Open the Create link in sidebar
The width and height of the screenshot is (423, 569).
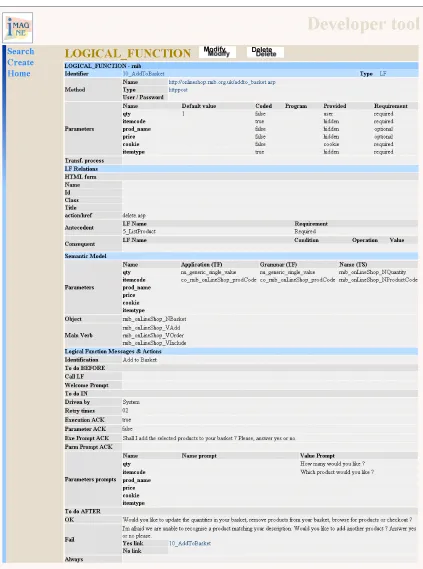click(21, 62)
